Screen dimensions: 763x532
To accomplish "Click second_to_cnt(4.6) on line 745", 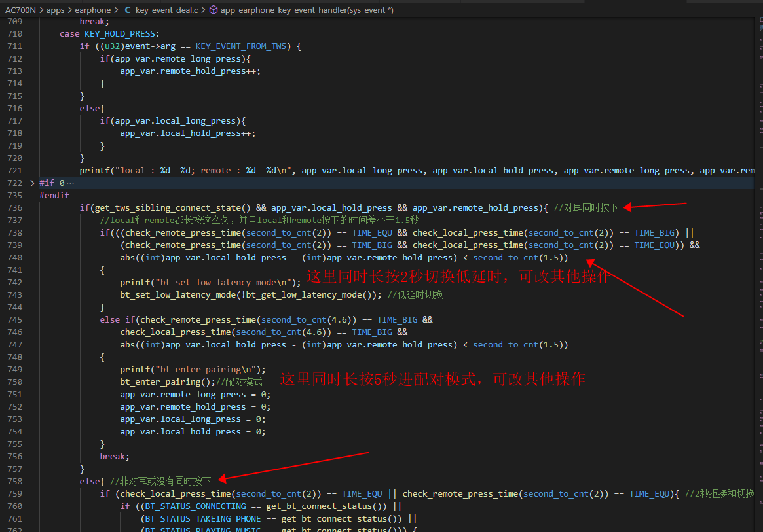I will [309, 319].
